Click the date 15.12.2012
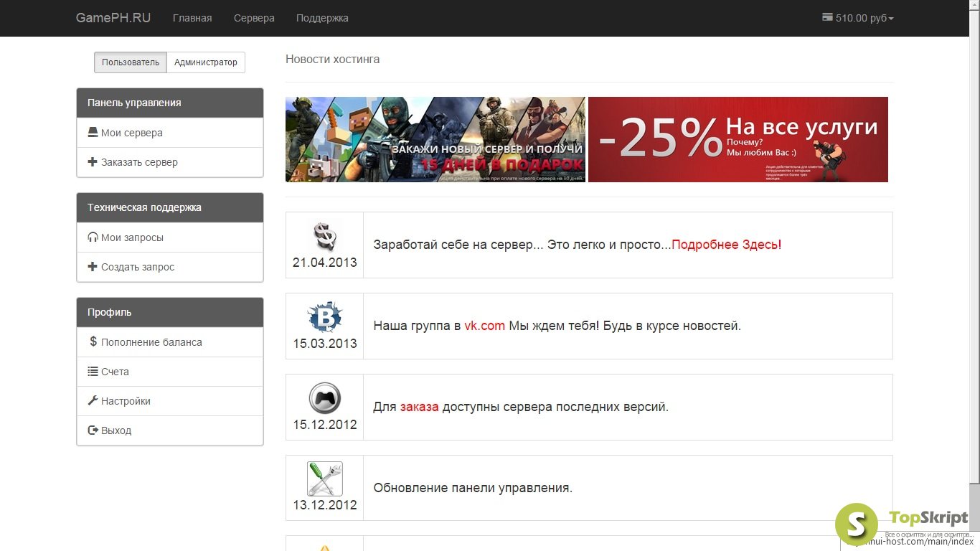Viewport: 980px width, 551px height. [325, 425]
